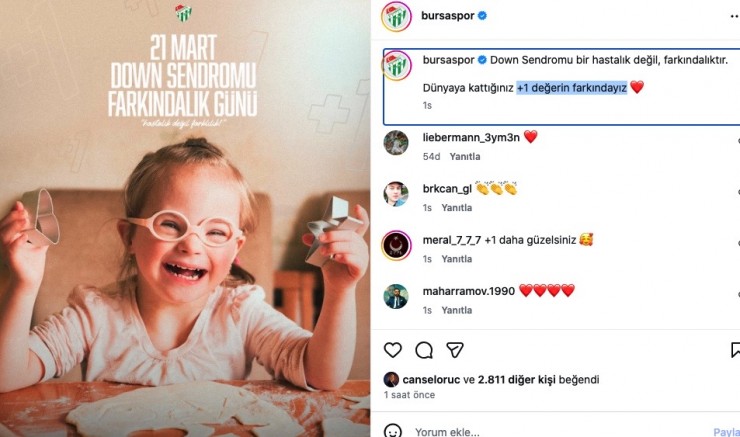This screenshot has width=740, height=437.
Task: Click Yanıtla under maharramov.1990's comment
Action: pos(457,310)
